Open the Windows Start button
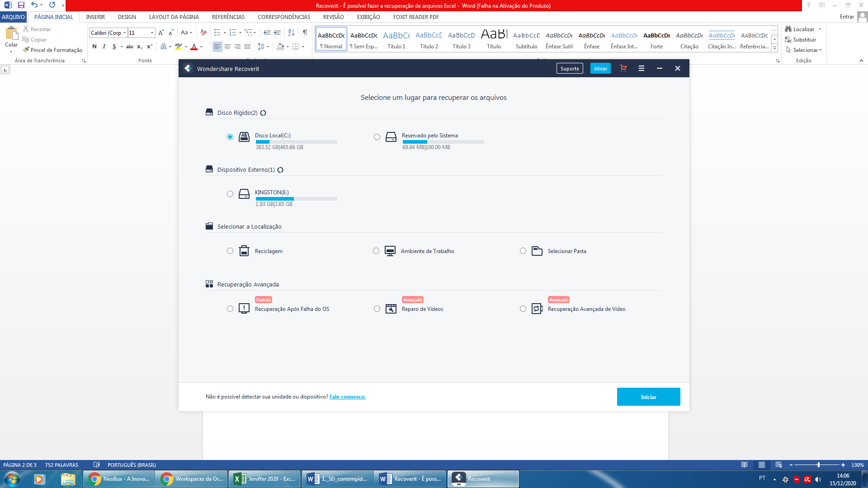 [x=12, y=479]
